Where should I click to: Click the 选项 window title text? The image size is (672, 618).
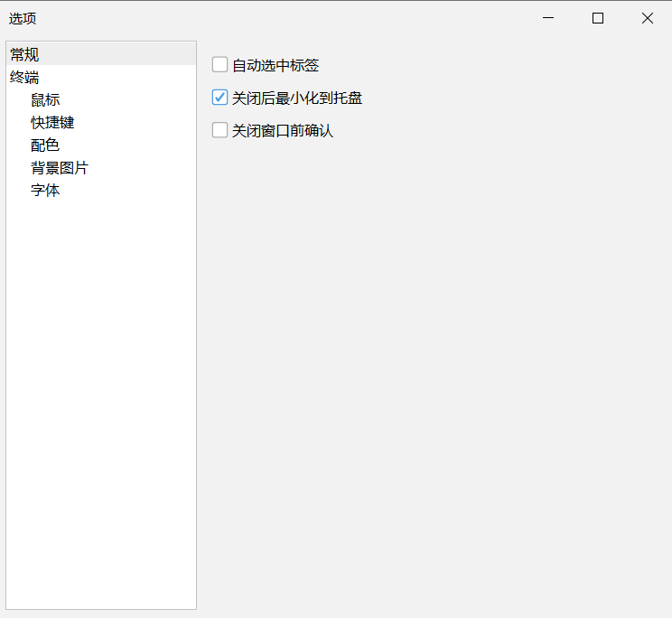coord(23,18)
